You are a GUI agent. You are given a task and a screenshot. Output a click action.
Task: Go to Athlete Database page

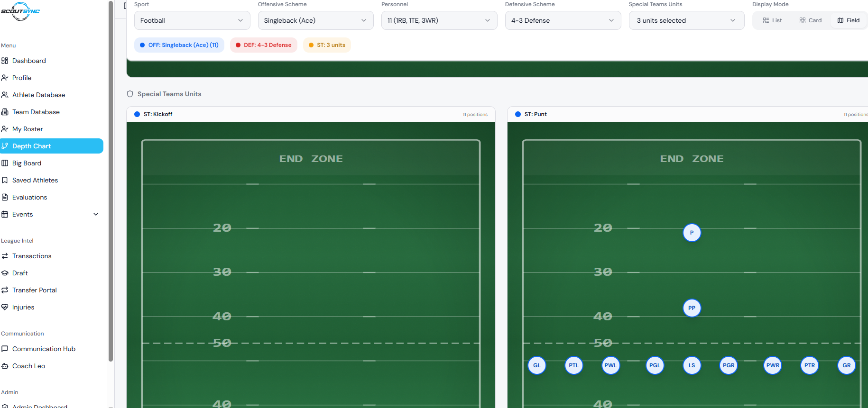52,95
